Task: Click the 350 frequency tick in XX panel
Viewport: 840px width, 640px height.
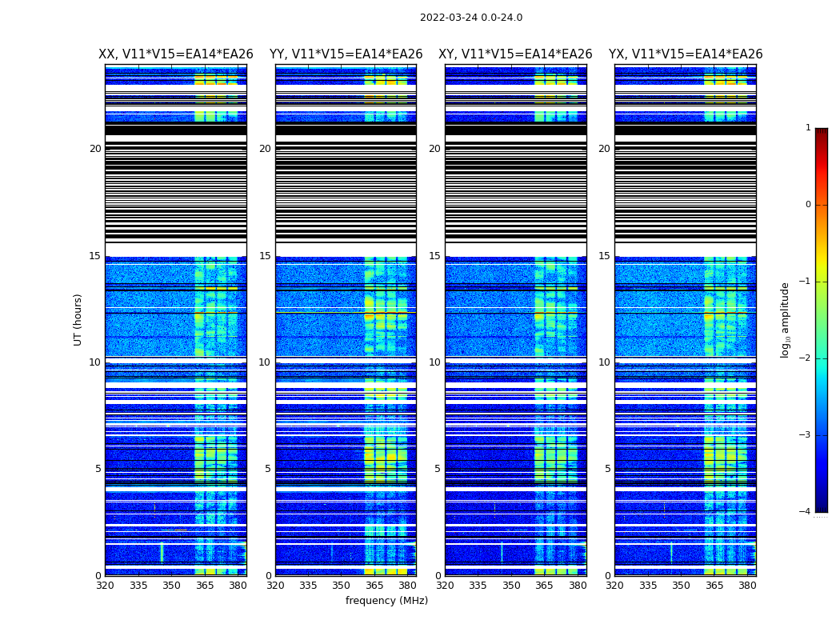Action: 171,586
